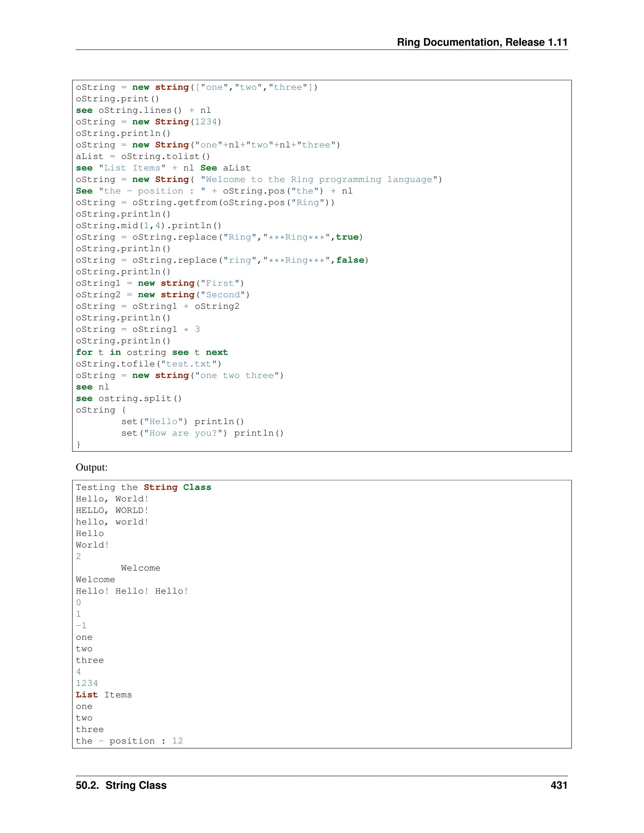Click the HELLO, WORLD! output line
644x833 pixels.
pyautogui.click(x=112, y=510)
